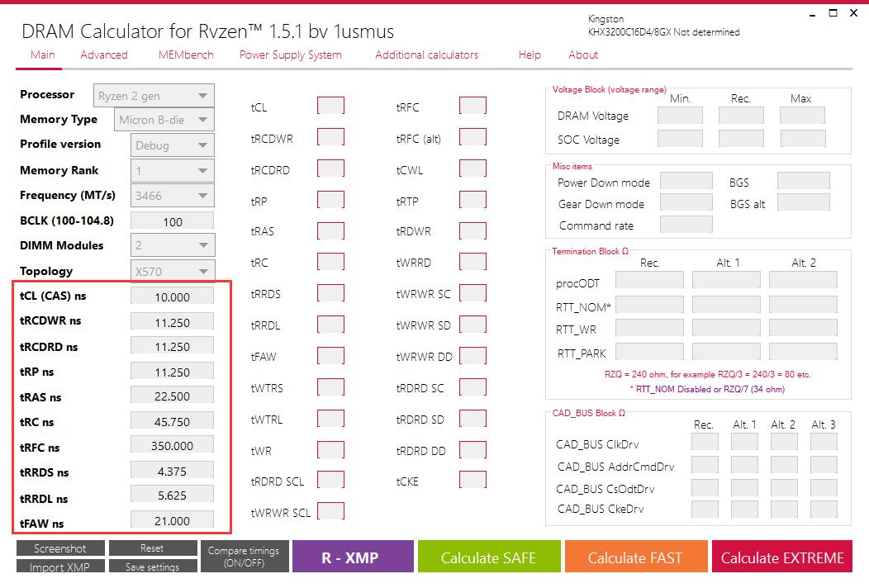Open the Additional calculators tab

[426, 55]
